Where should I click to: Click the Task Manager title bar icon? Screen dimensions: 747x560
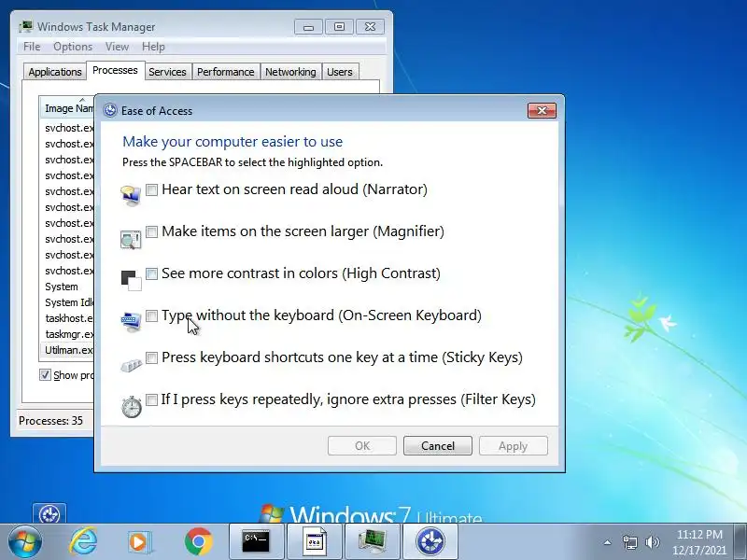coord(26,26)
